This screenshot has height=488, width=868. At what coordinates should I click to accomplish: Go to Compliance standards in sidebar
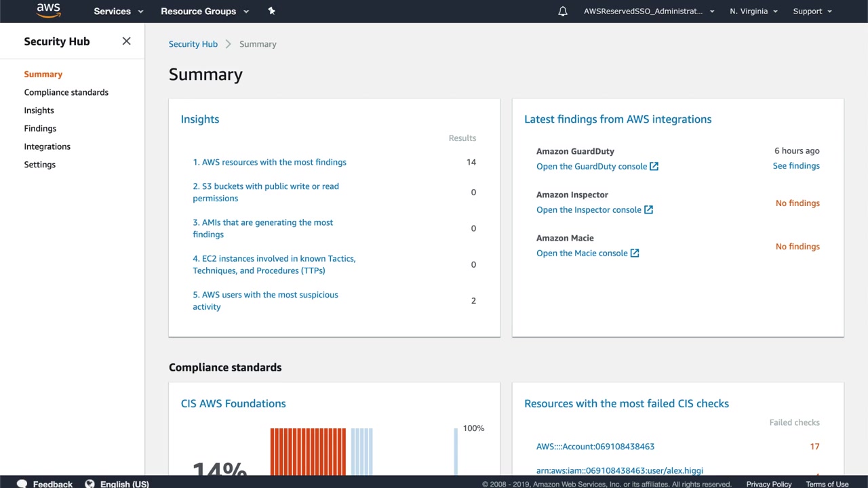(x=66, y=92)
